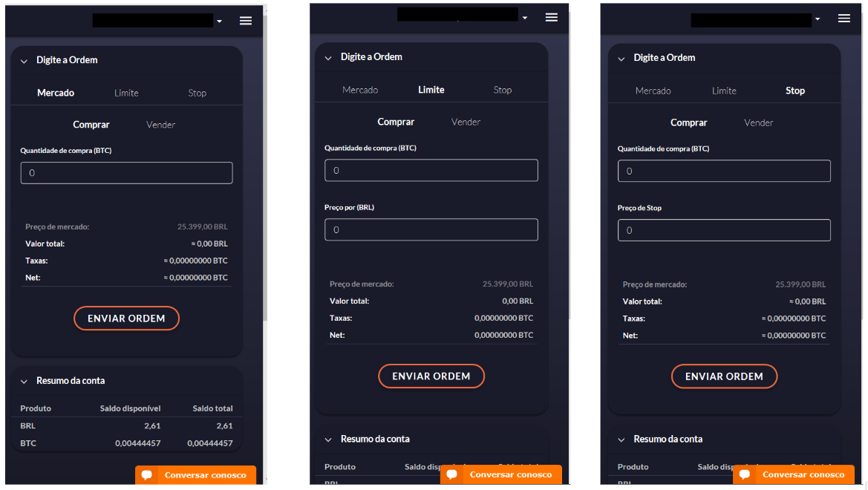Screen dimensions: 868x490
Task: Click the chat bubble icon on the Mercado screen
Action: 147,475
